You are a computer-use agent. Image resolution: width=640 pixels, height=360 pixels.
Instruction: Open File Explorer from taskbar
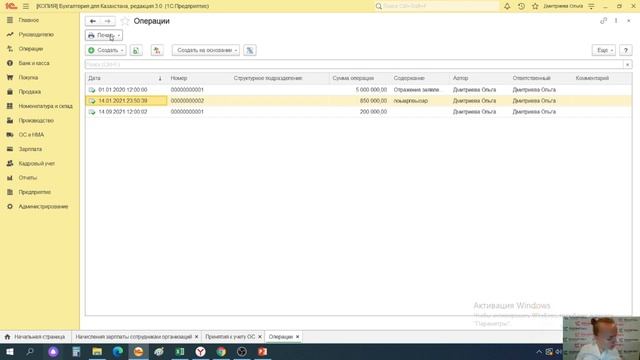pyautogui.click(x=97, y=351)
